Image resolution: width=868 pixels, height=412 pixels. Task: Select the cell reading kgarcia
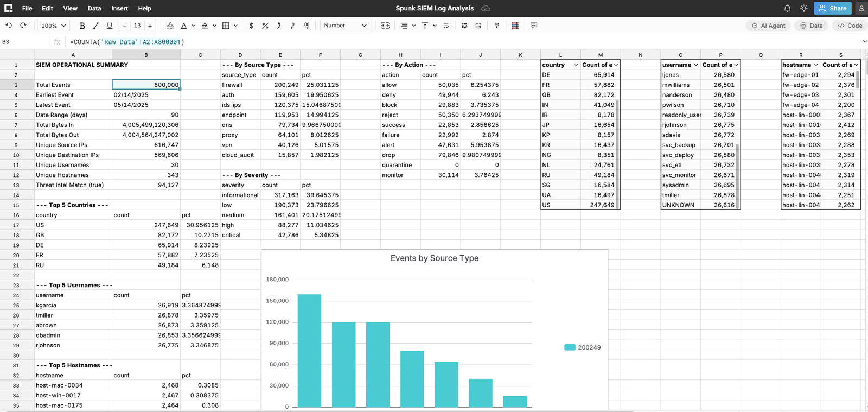(x=73, y=305)
